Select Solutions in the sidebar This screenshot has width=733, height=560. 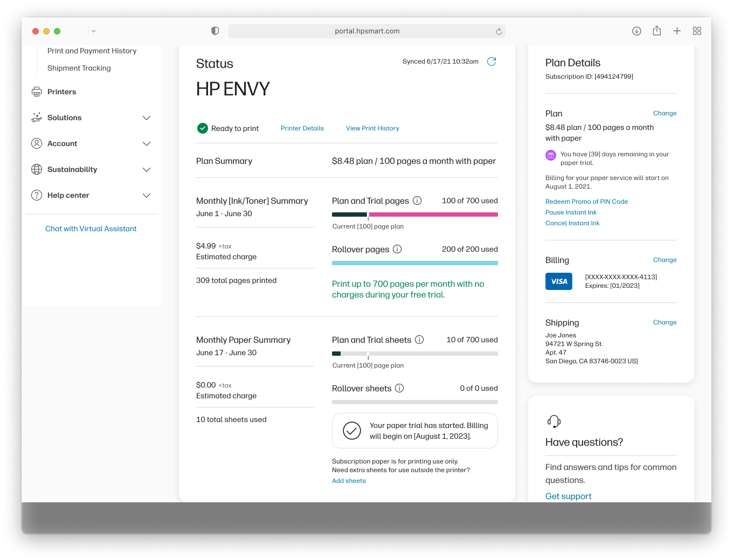coord(65,117)
